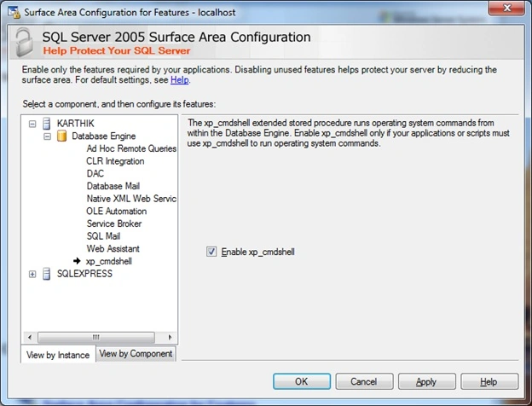Switch to View by Instance tab
Viewport: 532px width, 406px height.
[58, 355]
